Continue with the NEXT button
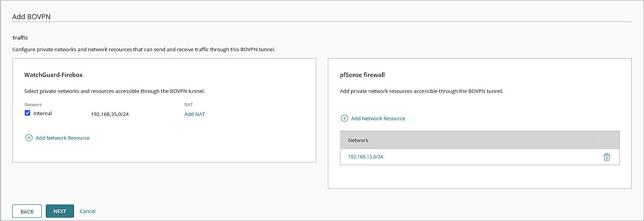The height and width of the screenshot is (221, 644). (60, 211)
